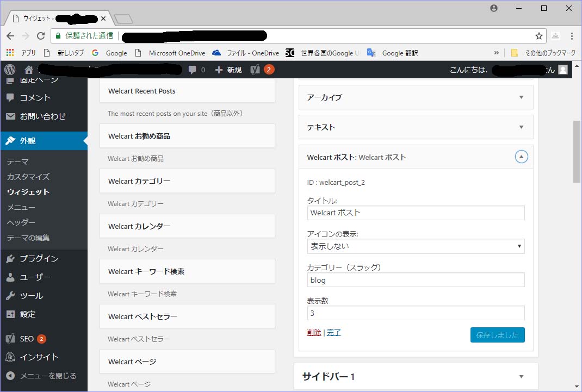582x392 pixels.
Task: Open 新しいタブ bookmark
Action: (x=64, y=53)
